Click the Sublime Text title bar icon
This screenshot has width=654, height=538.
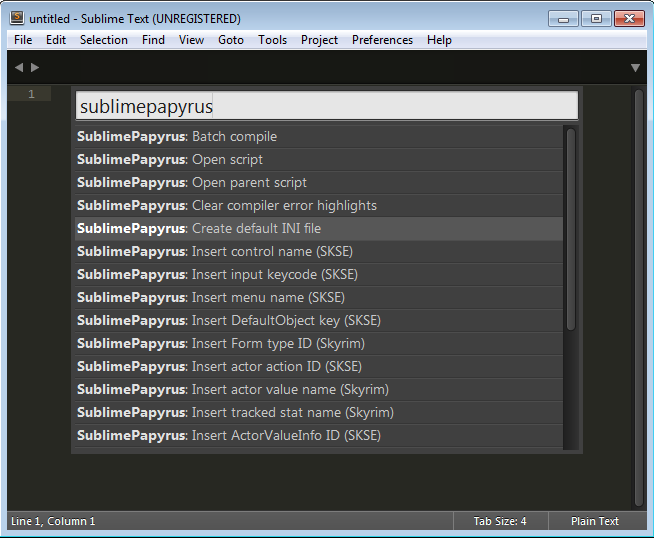point(17,18)
